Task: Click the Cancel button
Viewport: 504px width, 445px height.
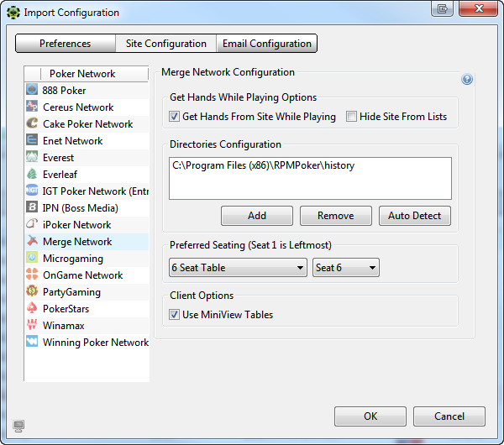Action: pyautogui.click(x=449, y=416)
